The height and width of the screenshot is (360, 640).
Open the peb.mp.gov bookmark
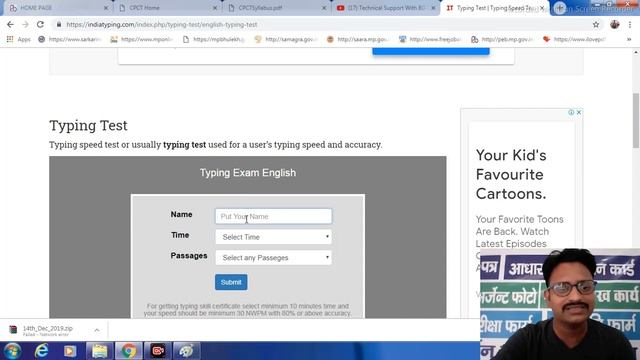pos(502,39)
